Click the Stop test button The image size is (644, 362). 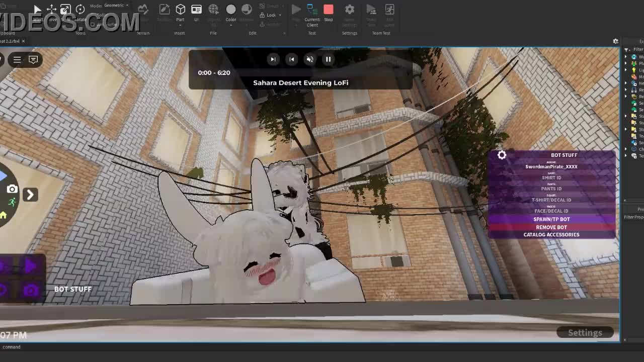pos(328,10)
